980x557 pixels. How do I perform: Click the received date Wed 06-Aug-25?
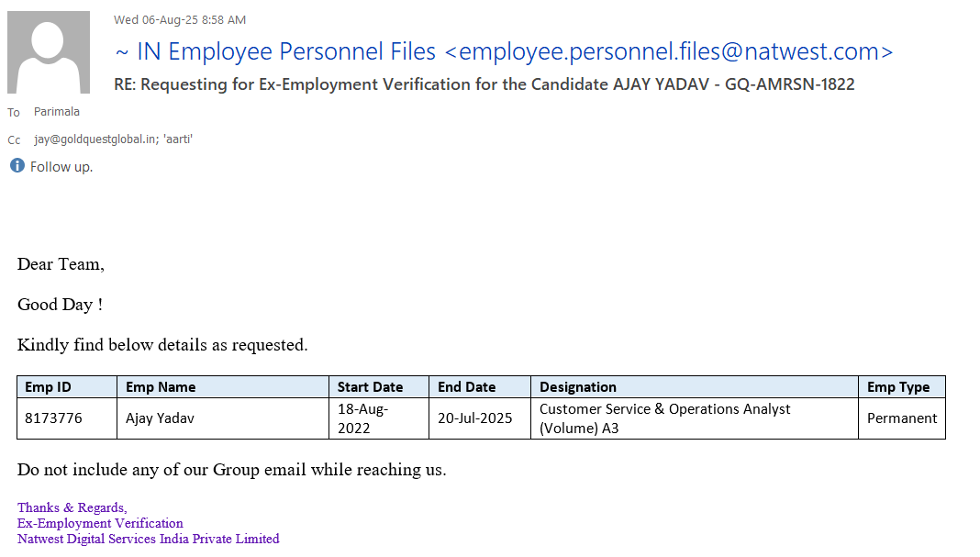pos(180,20)
